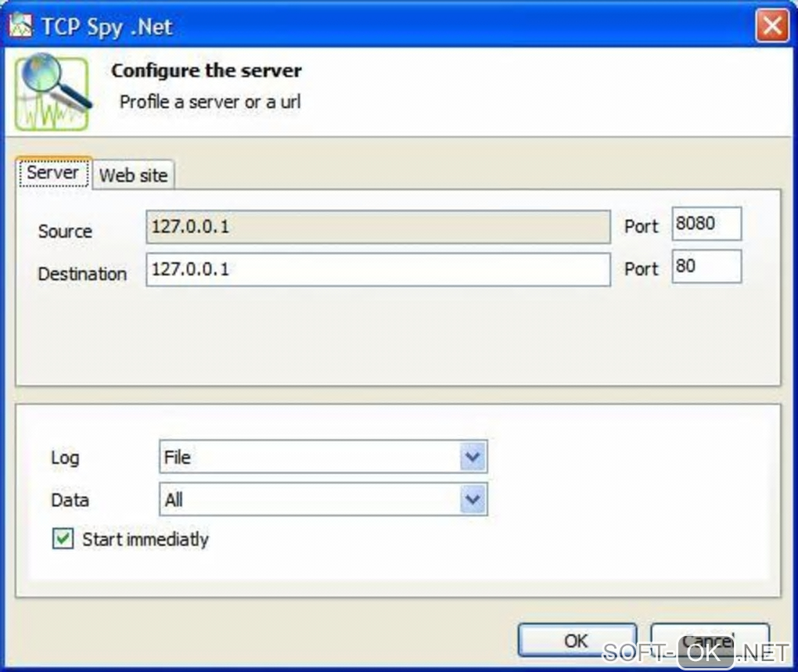Viewport: 798px width, 672px height.
Task: Uncheck the Start immediatly checkbox
Action: click(x=63, y=539)
